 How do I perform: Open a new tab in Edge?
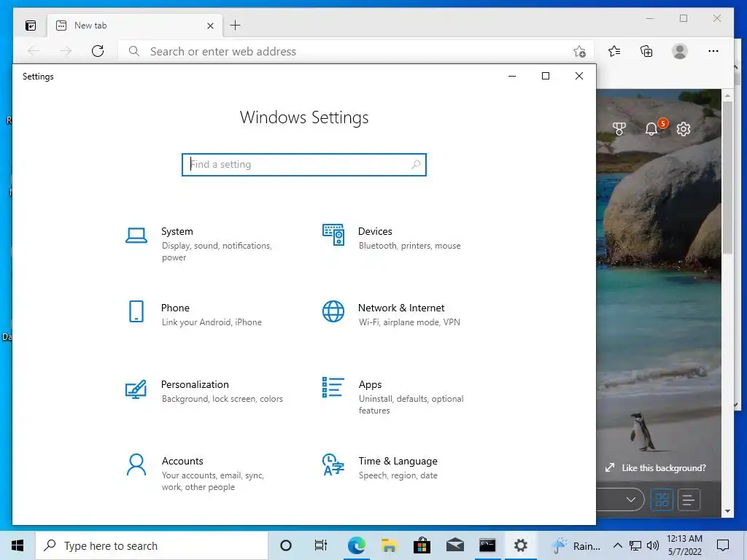(x=236, y=26)
